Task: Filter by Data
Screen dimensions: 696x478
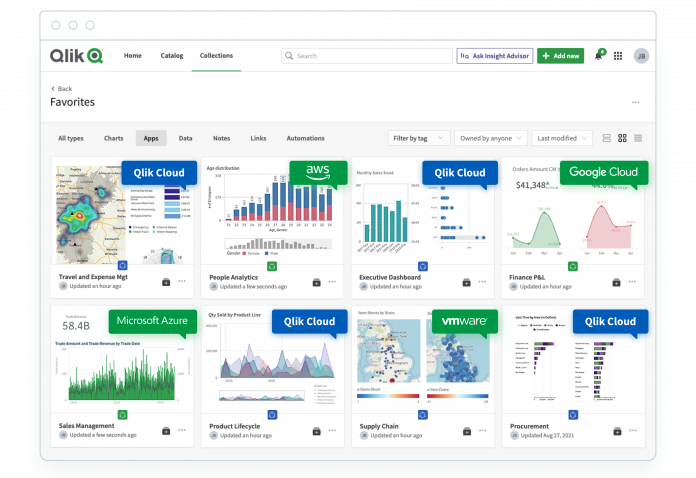Action: click(x=186, y=138)
